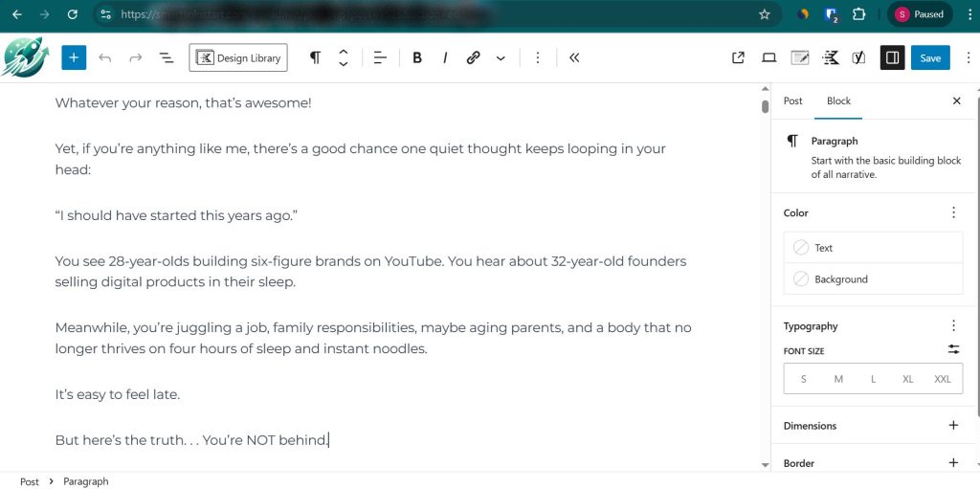Select font size XL
Image resolution: width=980 pixels, height=489 pixels.
907,379
